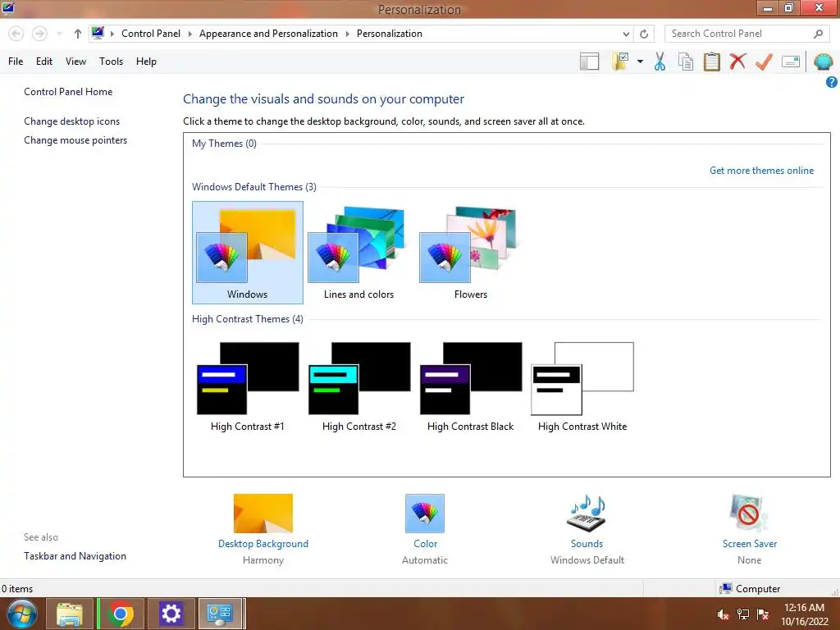
Task: Expand the arrow after Control Panel breadcrumb
Action: pos(189,34)
